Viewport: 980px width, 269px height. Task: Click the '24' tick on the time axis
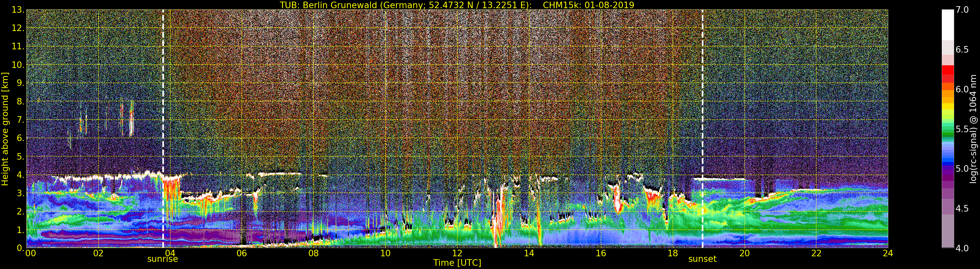tap(888, 253)
